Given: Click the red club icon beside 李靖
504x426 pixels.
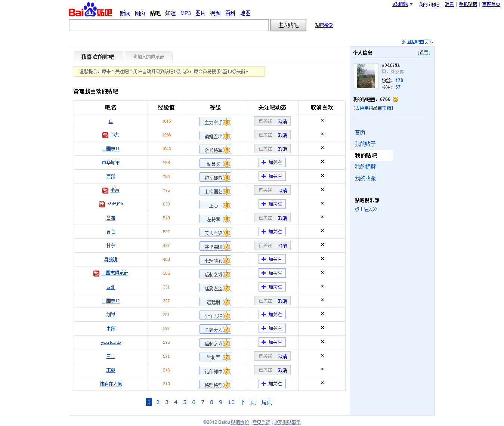Looking at the screenshot, I should click(105, 191).
